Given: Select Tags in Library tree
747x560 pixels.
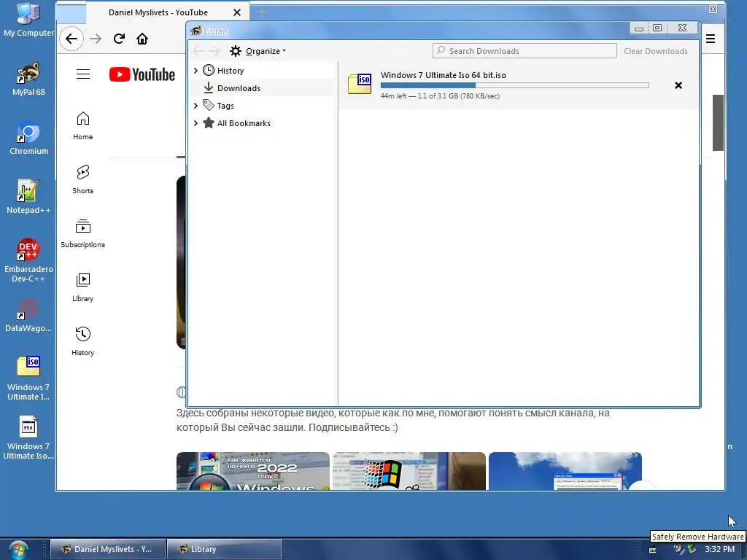Looking at the screenshot, I should 225,106.
